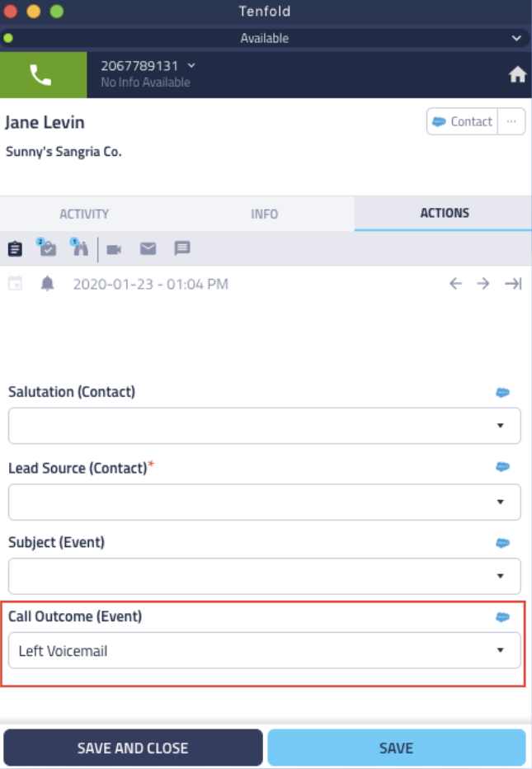Open the Salutation (Contact) dropdown
532x769 pixels.
[264, 426]
